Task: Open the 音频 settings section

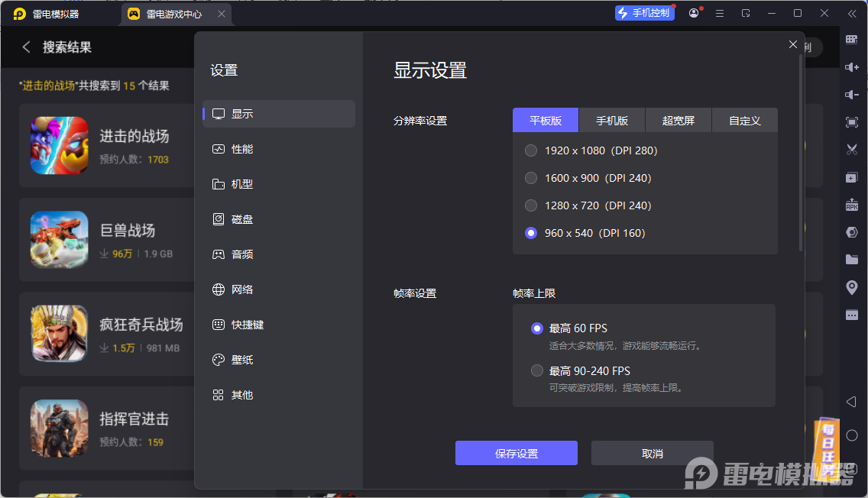Action: (279, 254)
